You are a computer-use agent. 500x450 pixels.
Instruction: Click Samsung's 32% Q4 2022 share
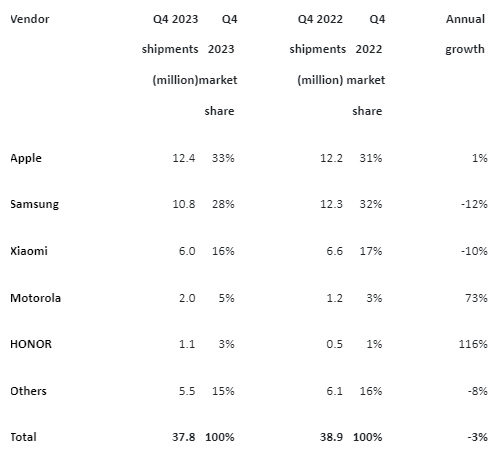click(371, 204)
